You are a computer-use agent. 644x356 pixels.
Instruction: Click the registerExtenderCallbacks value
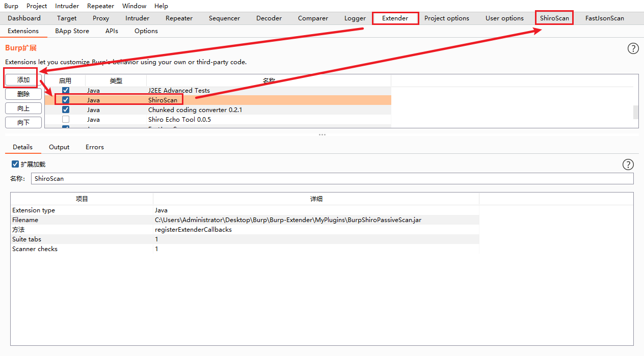tap(193, 230)
